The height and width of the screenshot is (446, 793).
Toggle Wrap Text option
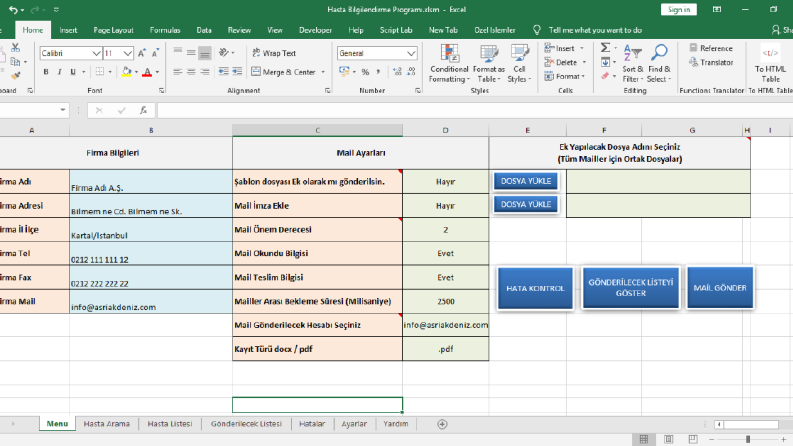(274, 53)
